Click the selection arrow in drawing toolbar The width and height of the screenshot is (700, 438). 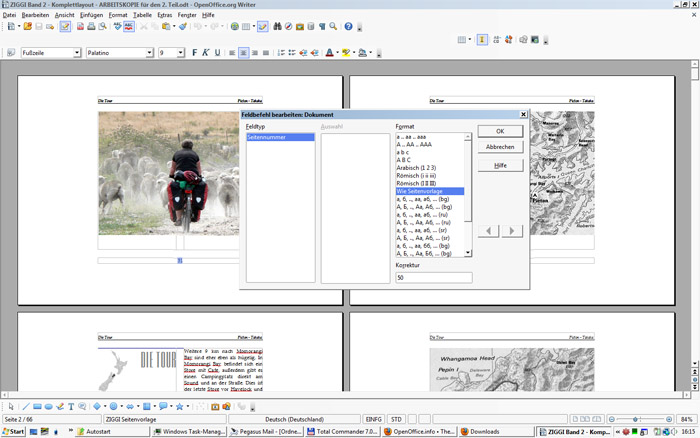click(10, 407)
